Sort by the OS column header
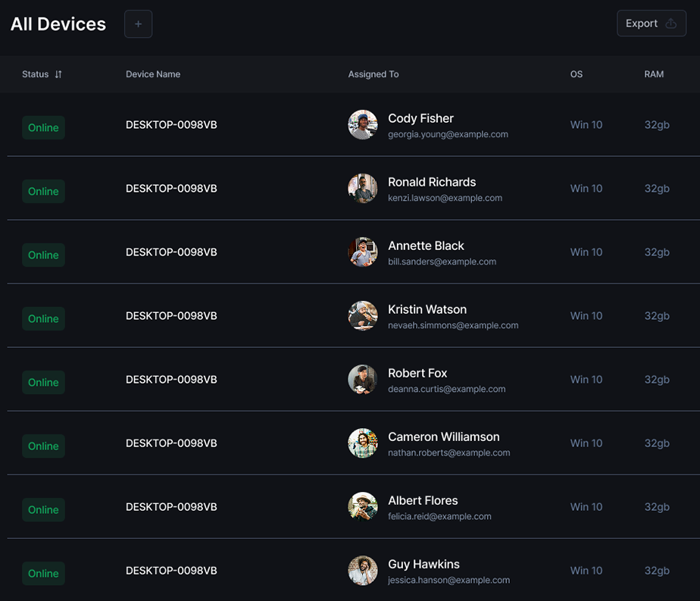The width and height of the screenshot is (700, 601). pos(577,74)
